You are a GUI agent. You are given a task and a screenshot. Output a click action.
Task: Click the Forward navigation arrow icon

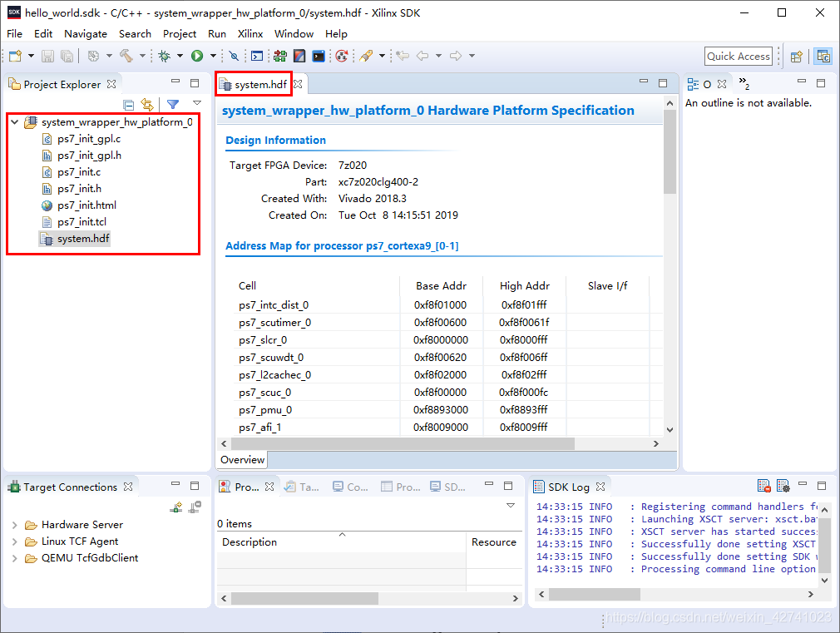coord(456,56)
